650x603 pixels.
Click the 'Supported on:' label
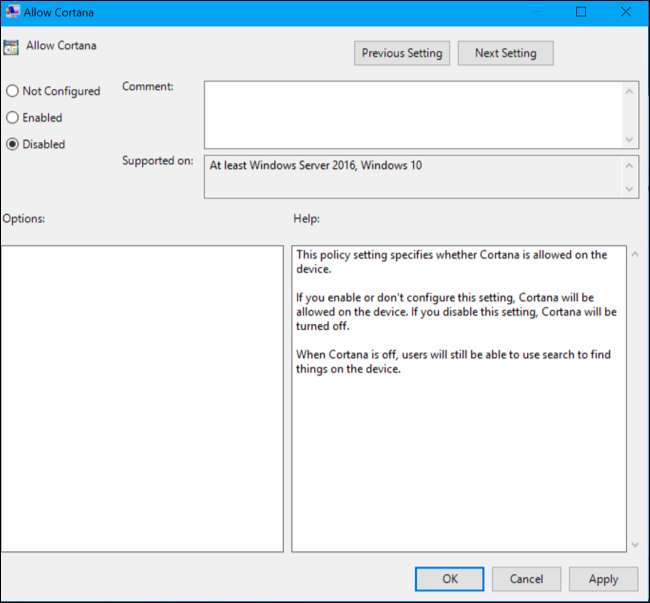(158, 161)
